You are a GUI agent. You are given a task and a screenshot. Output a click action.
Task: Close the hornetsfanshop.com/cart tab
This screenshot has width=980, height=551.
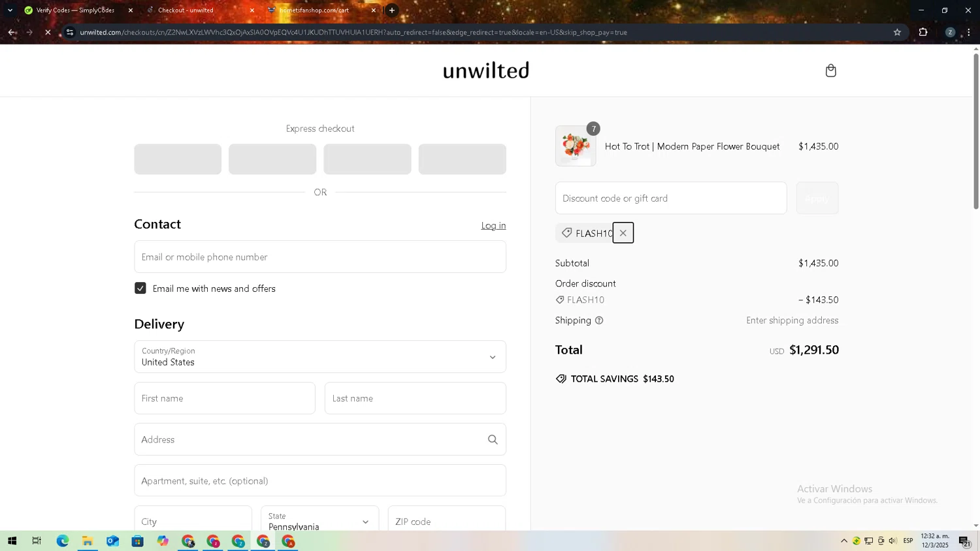click(x=374, y=10)
